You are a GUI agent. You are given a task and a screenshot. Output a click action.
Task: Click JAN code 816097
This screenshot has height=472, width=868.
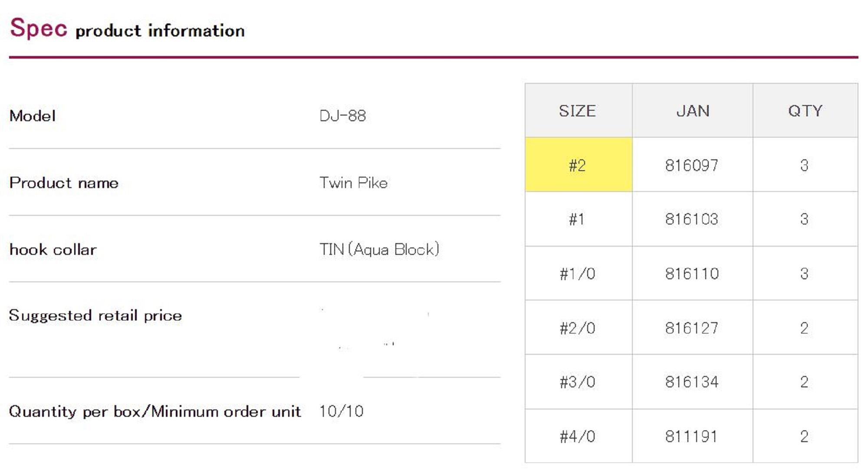(x=692, y=165)
